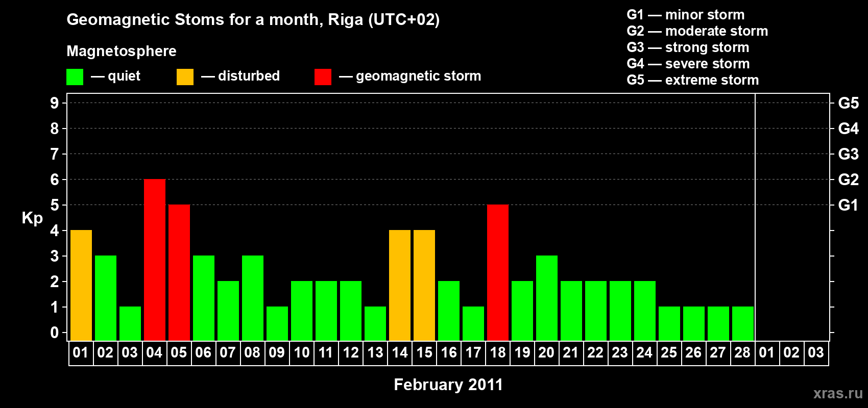Select the green bar for February 28
The image size is (868, 408).
pos(743,323)
